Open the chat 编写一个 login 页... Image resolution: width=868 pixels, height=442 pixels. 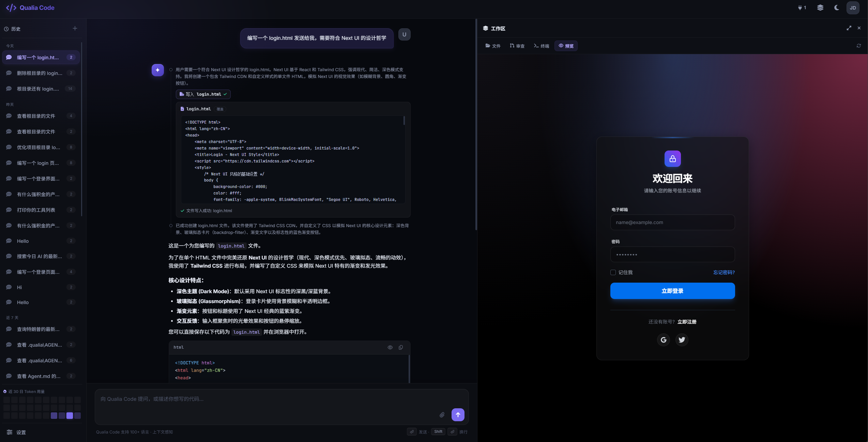point(41,163)
